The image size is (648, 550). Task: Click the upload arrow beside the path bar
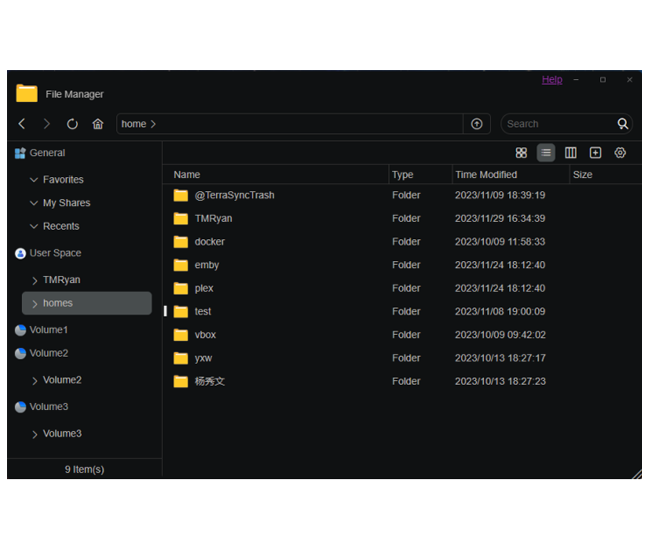click(477, 124)
